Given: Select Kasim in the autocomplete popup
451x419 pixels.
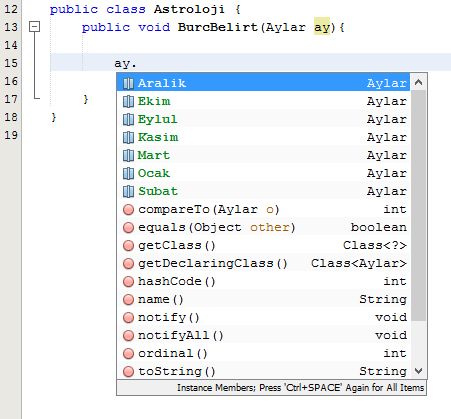Looking at the screenshot, I should click(x=264, y=137).
